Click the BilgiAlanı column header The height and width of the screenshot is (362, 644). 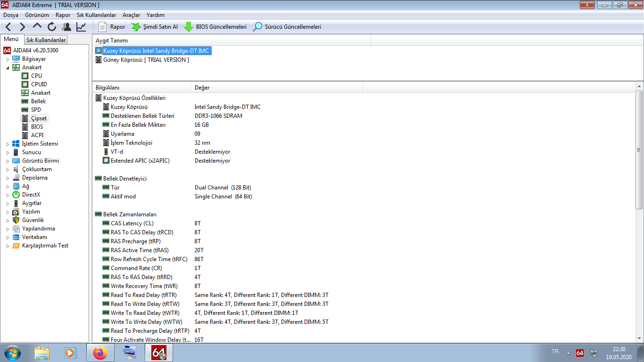click(142, 88)
